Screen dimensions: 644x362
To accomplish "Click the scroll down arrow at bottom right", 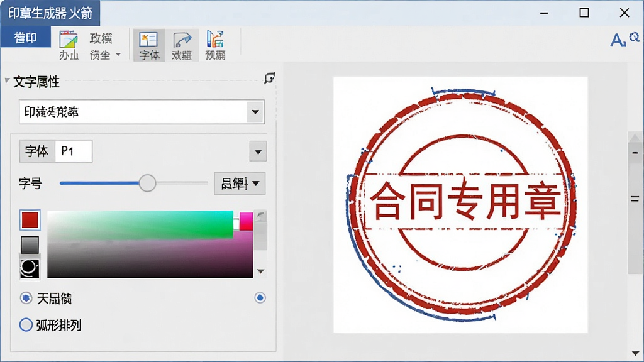I will click(x=635, y=353).
